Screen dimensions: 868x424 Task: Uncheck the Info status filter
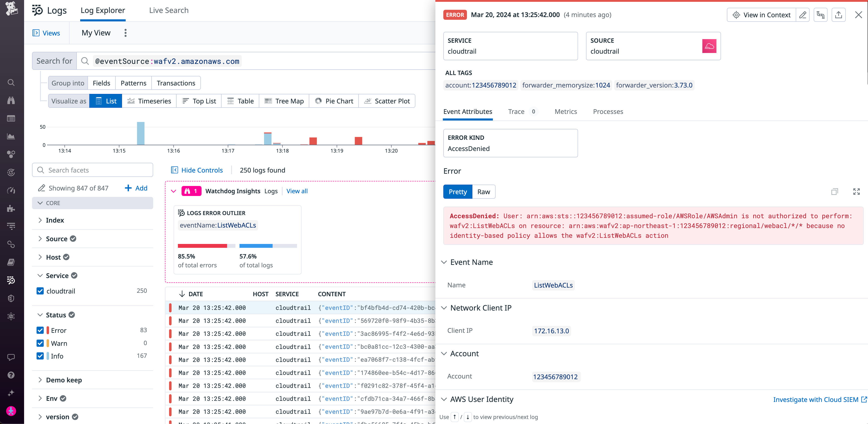[x=40, y=356]
